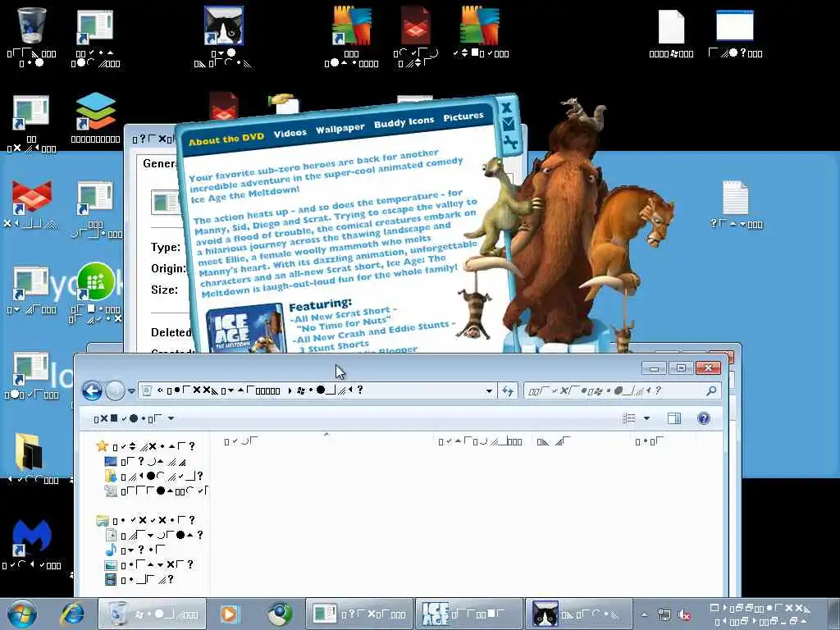Select General tab in the properties window
The width and height of the screenshot is (840, 630).
coord(158,163)
